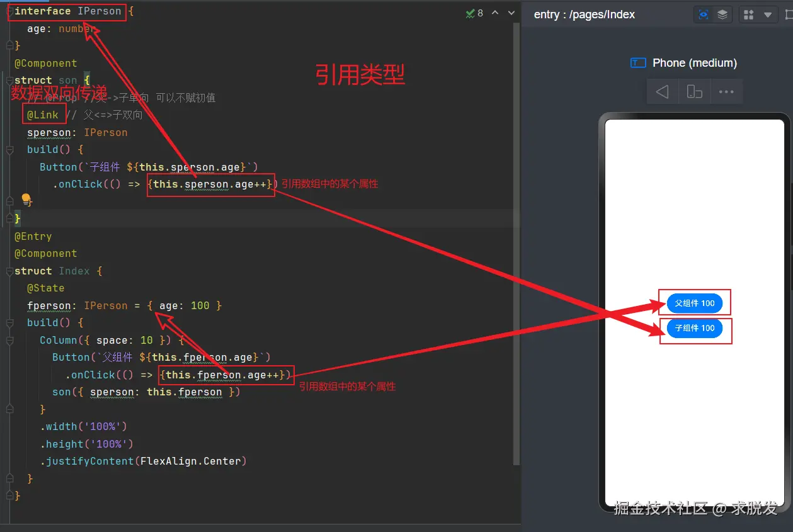The height and width of the screenshot is (532, 793).
Task: Click the fperson variable name in its declaration
Action: click(x=49, y=306)
